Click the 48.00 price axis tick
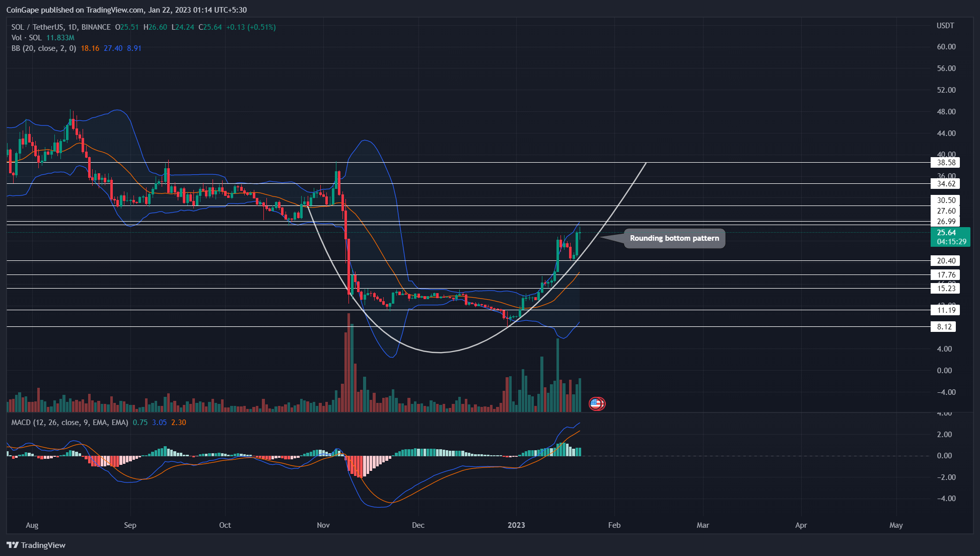980x556 pixels. click(x=946, y=112)
